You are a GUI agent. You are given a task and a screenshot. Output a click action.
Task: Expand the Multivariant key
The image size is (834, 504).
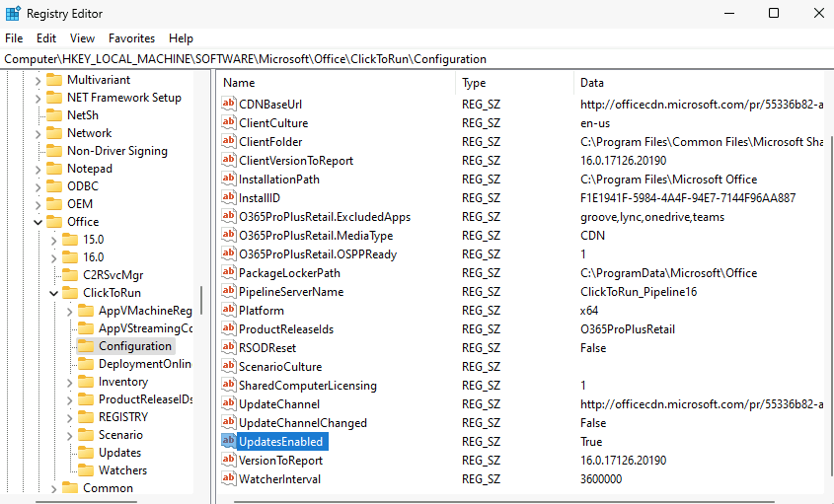tap(38, 80)
